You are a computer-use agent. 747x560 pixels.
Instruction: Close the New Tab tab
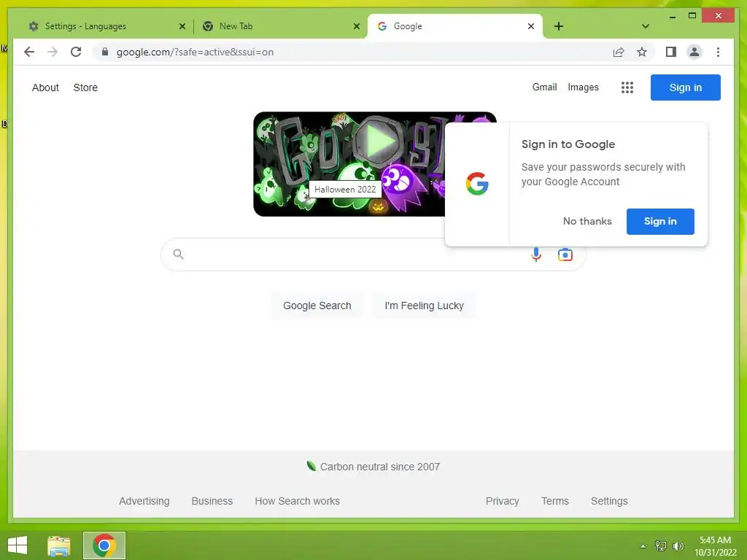click(356, 26)
